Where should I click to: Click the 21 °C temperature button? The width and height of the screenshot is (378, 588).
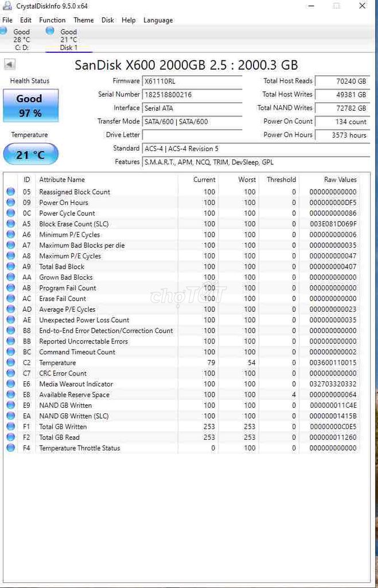tap(31, 154)
